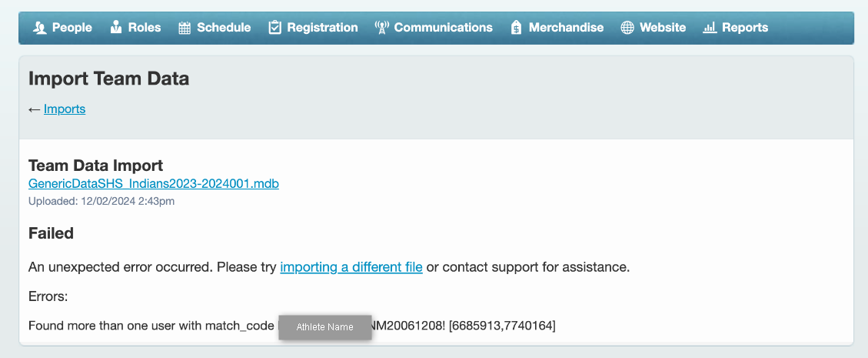Open the Communications menu
The width and height of the screenshot is (868, 358).
pos(443,28)
